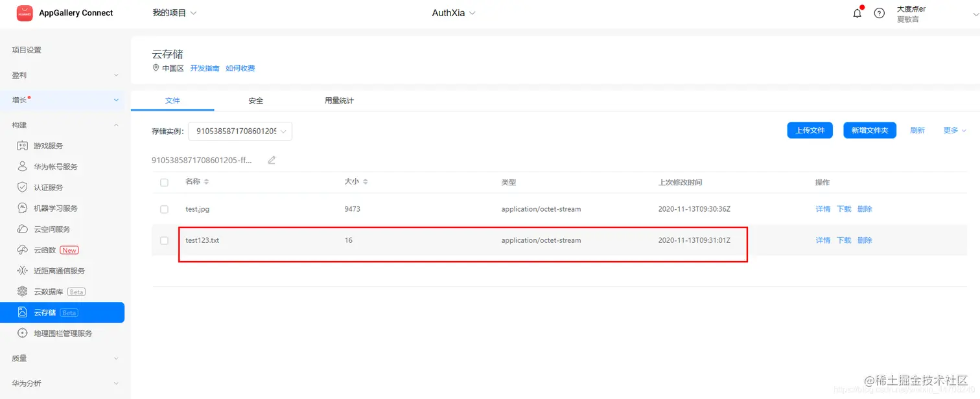
Task: Click the 云函数 cloud function icon
Action: (23, 250)
